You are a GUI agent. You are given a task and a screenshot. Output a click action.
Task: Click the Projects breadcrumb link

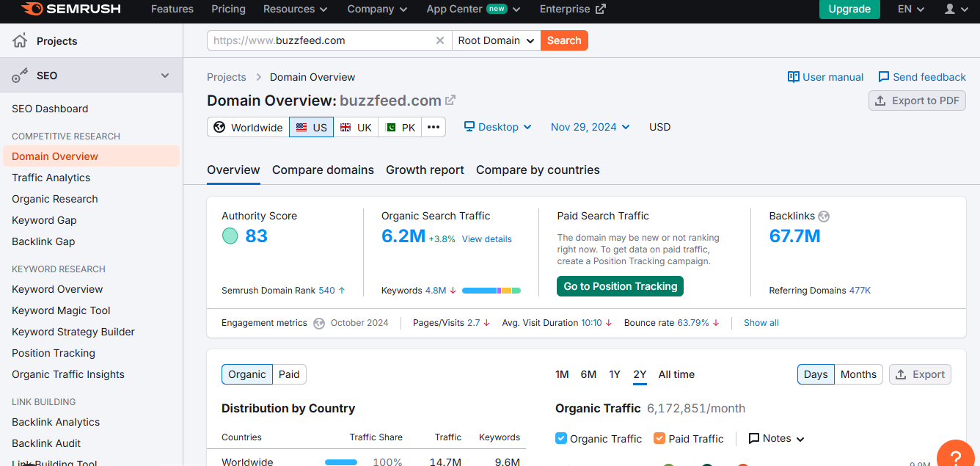pyautogui.click(x=227, y=77)
